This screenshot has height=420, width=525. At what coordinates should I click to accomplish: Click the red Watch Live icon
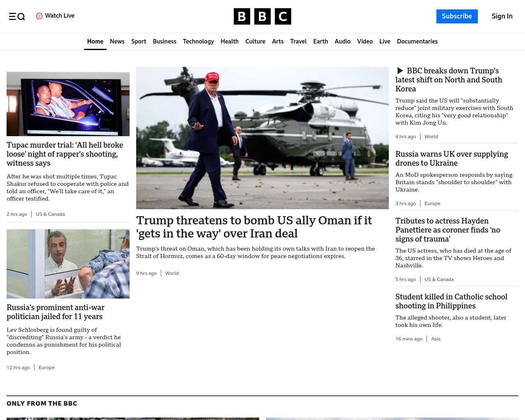point(39,16)
